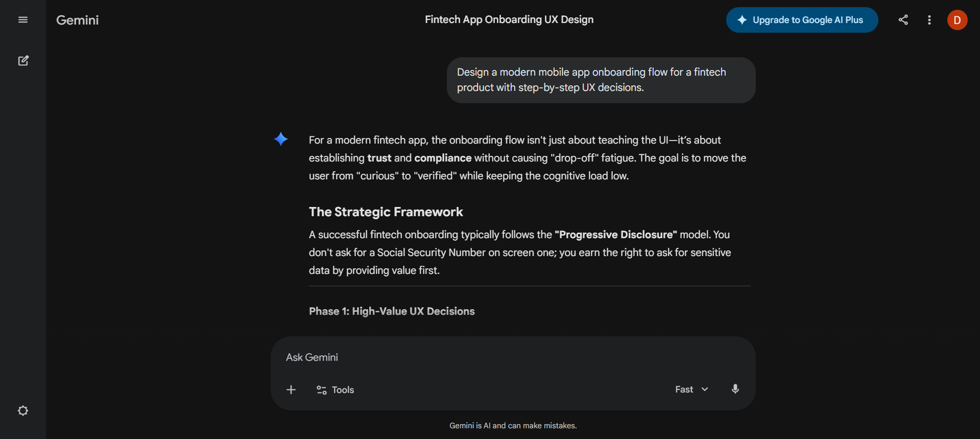Click the divider line under the framework section
The width and height of the screenshot is (980, 439).
529,286
